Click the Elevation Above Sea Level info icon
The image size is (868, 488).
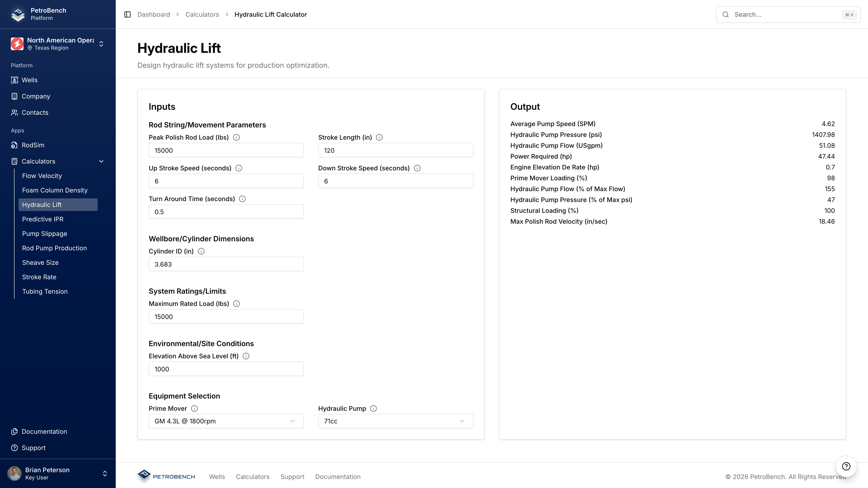point(246,356)
